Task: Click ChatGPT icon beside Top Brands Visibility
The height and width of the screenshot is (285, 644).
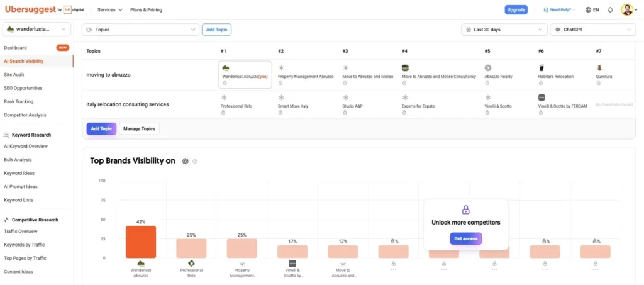Action: 186,161
